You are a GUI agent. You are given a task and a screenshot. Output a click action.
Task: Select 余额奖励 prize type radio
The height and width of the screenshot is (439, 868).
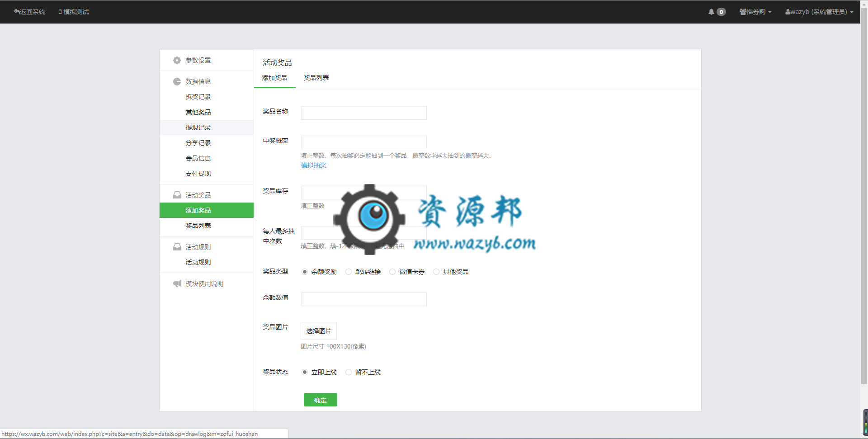(305, 272)
